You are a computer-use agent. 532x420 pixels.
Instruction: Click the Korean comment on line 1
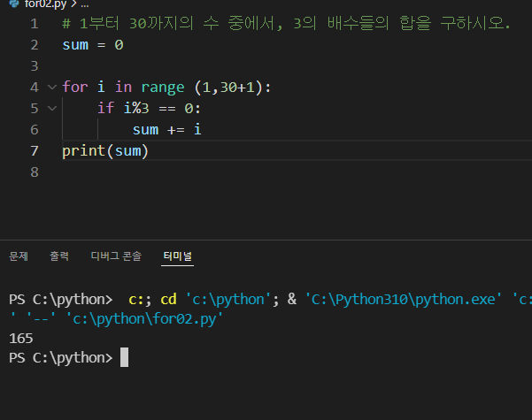click(x=286, y=24)
